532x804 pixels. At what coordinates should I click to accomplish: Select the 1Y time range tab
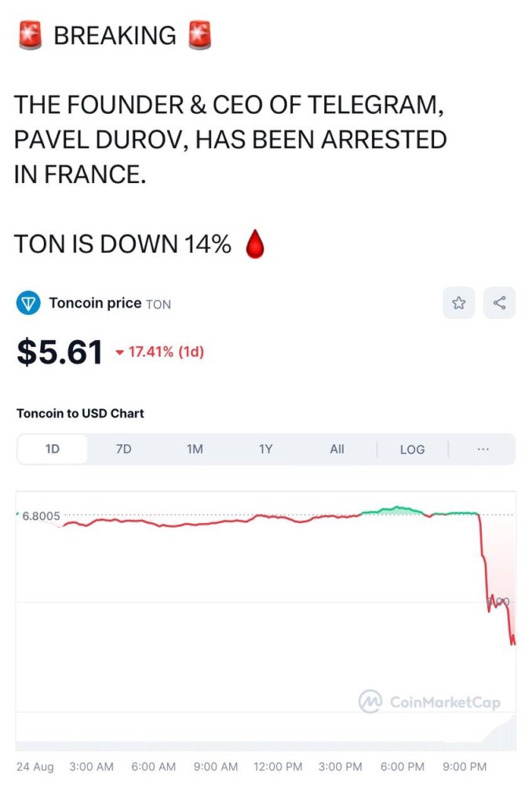(265, 449)
